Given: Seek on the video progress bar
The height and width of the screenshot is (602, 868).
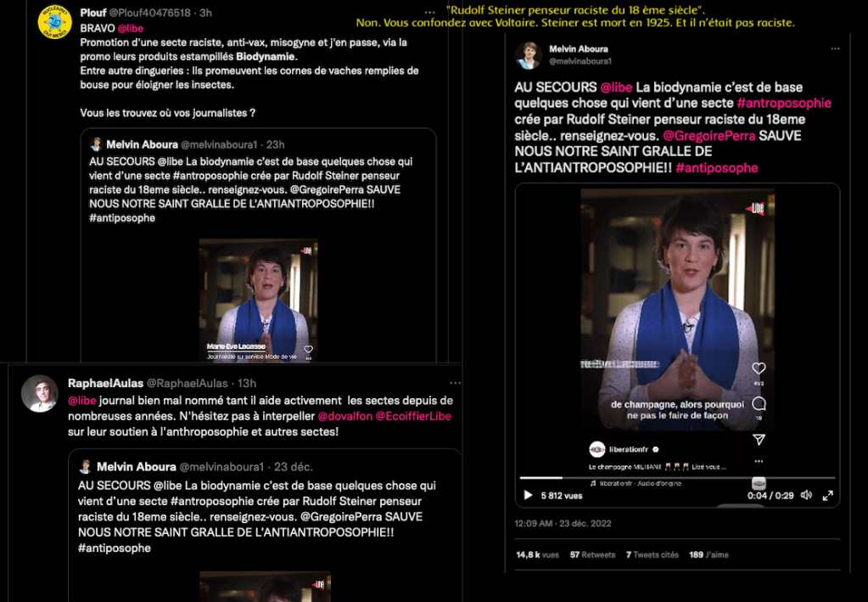Looking at the screenshot, I should pyautogui.click(x=677, y=477).
